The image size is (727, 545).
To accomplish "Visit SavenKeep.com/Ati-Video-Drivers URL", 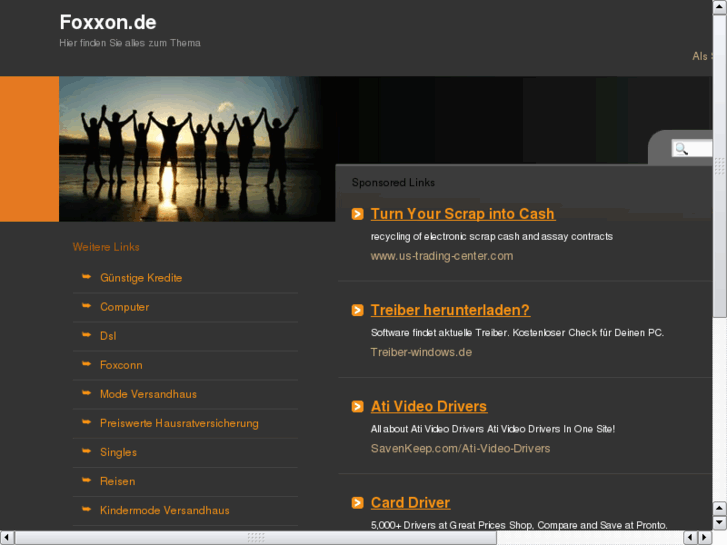I will [x=460, y=449].
